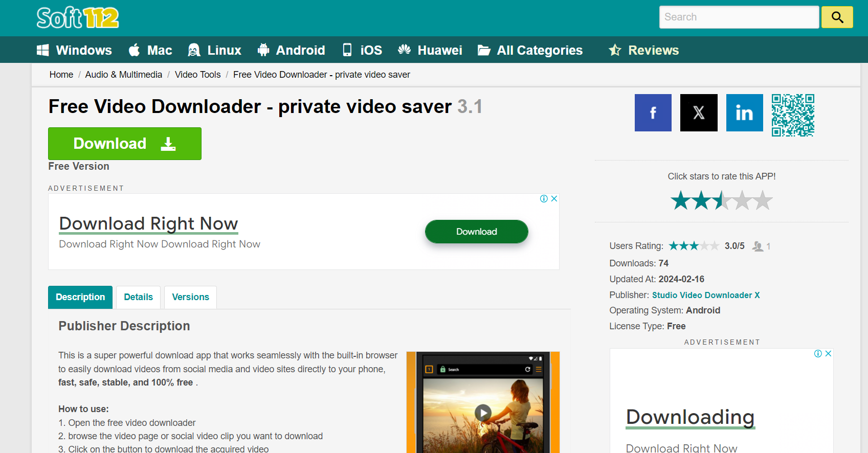Open ad info icon on sidebar advertisement
The width and height of the screenshot is (868, 453).
click(x=818, y=353)
